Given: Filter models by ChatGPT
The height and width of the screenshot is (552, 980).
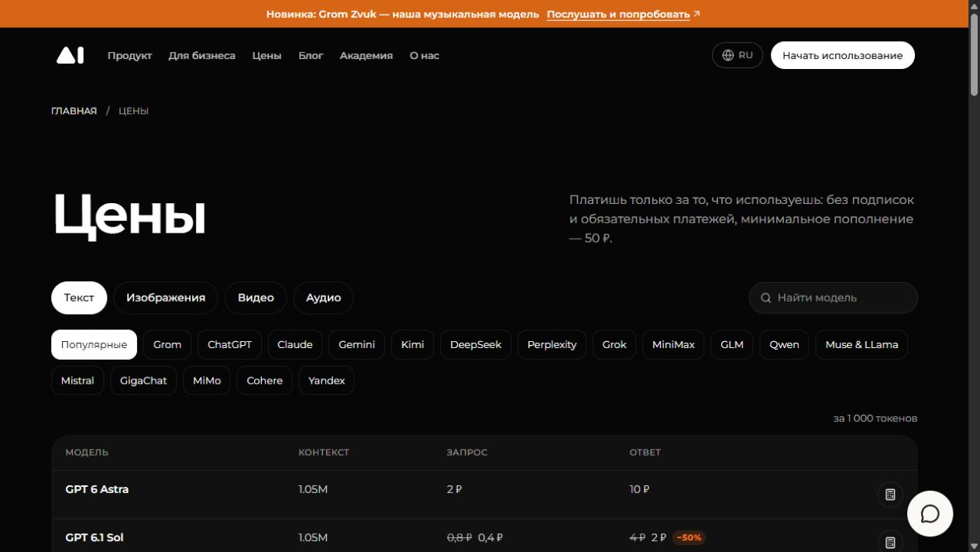Looking at the screenshot, I should pos(229,345).
